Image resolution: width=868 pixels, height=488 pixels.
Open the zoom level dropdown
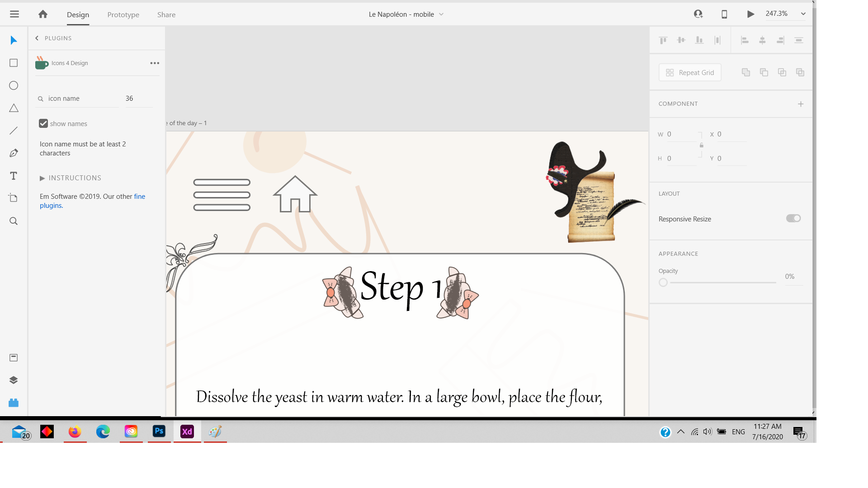[803, 14]
